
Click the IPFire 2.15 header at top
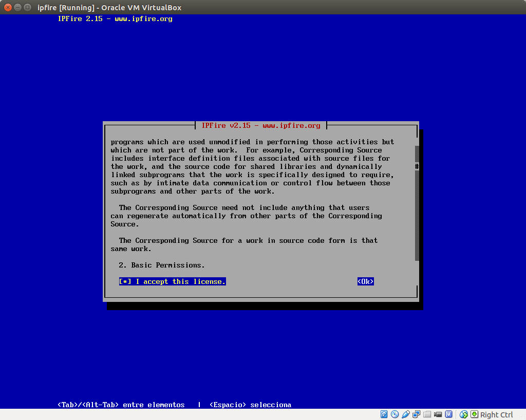pyautogui.click(x=115, y=18)
